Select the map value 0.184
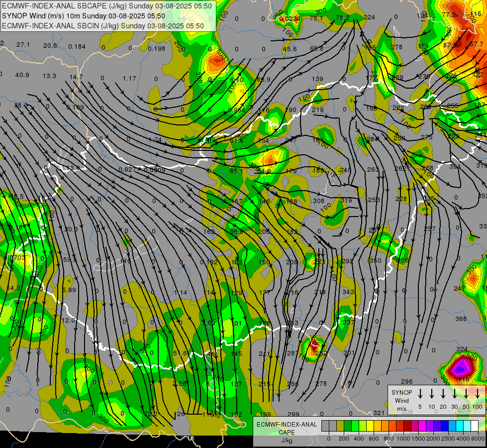 77,47
